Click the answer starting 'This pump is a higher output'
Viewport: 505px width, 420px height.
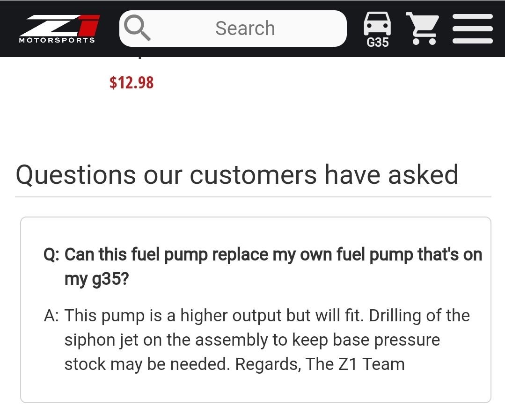267,316
